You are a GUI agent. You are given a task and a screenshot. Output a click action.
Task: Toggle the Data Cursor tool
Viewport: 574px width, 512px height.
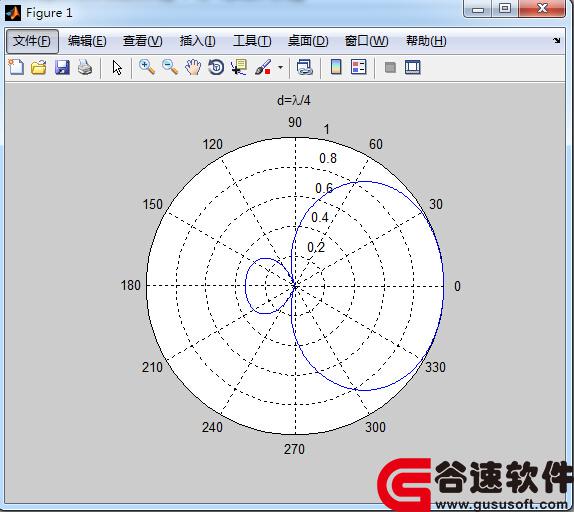239,67
